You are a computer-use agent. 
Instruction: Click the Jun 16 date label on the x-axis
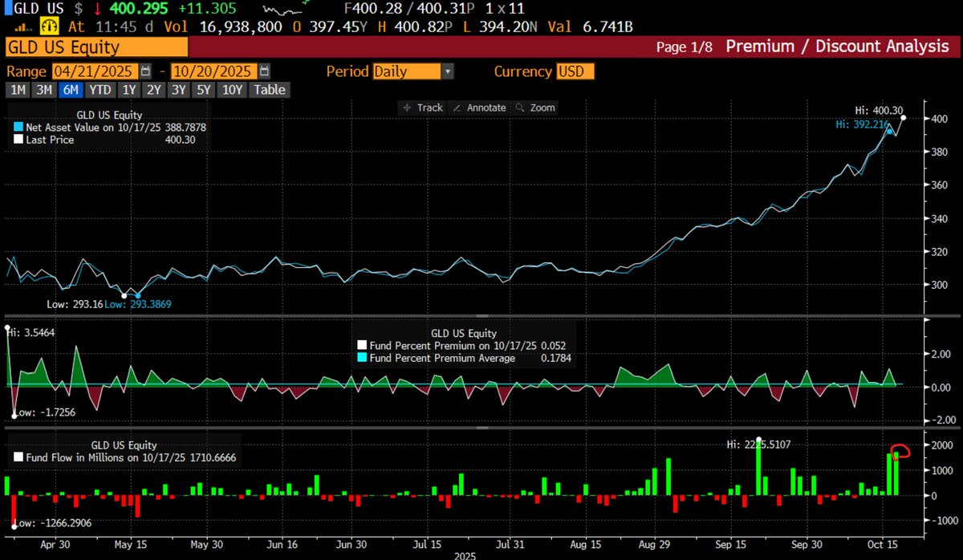(281, 544)
